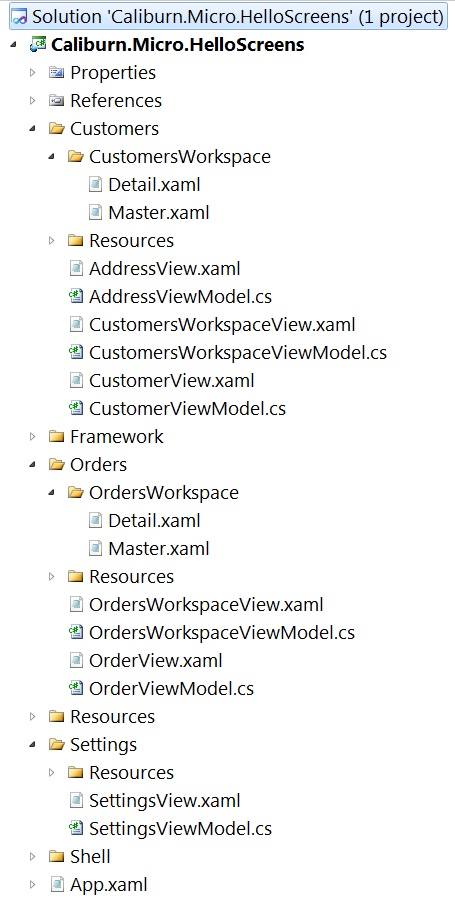The height and width of the screenshot is (904, 455).
Task: Click the C# file icon of SettingsViewModel.cs
Action: (76, 828)
